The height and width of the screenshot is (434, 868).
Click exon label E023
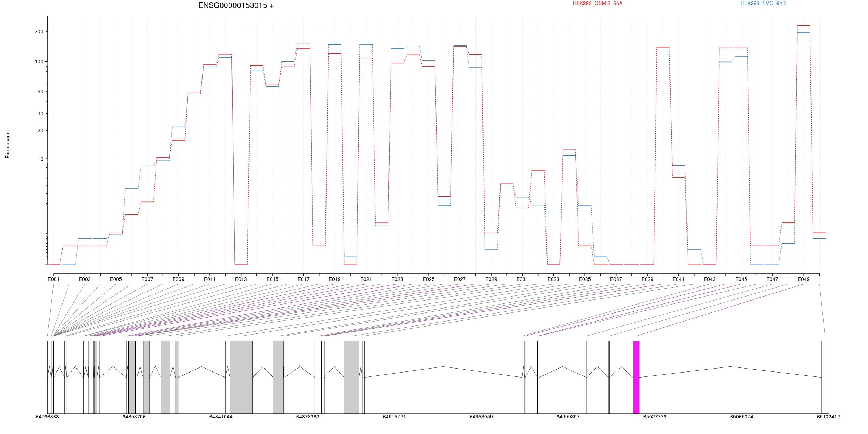click(397, 279)
